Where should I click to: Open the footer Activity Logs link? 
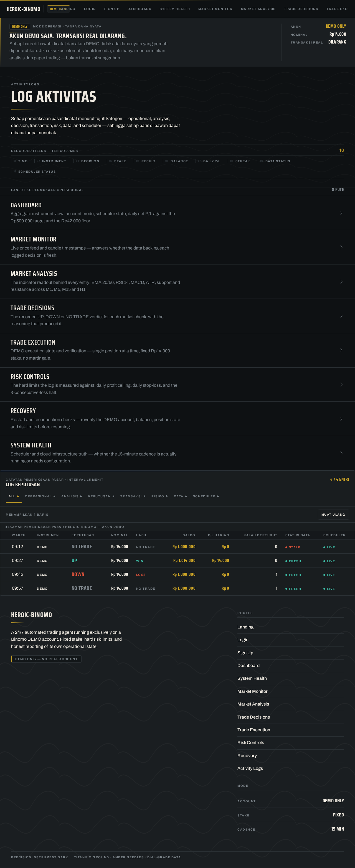click(x=250, y=768)
